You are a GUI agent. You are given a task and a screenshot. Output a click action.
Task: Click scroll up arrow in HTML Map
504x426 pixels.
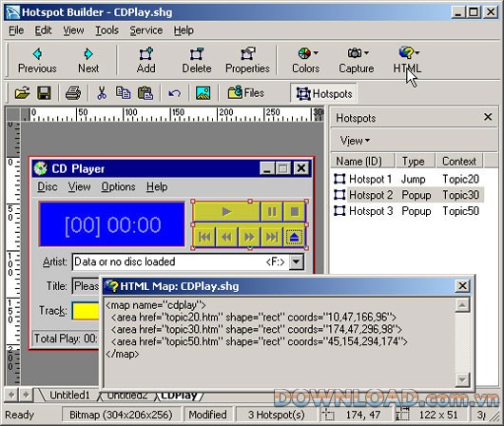point(462,305)
